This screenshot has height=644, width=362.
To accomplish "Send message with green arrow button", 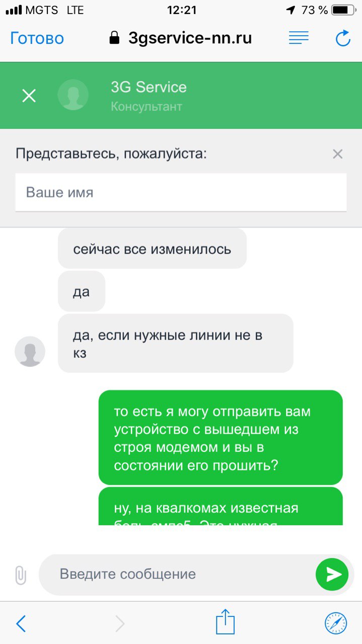I will [x=332, y=575].
